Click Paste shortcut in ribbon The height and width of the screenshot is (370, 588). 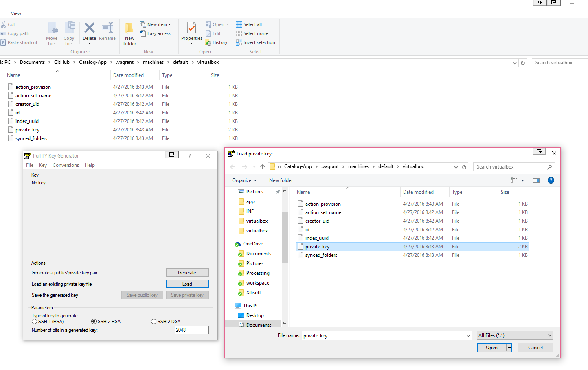(x=19, y=42)
